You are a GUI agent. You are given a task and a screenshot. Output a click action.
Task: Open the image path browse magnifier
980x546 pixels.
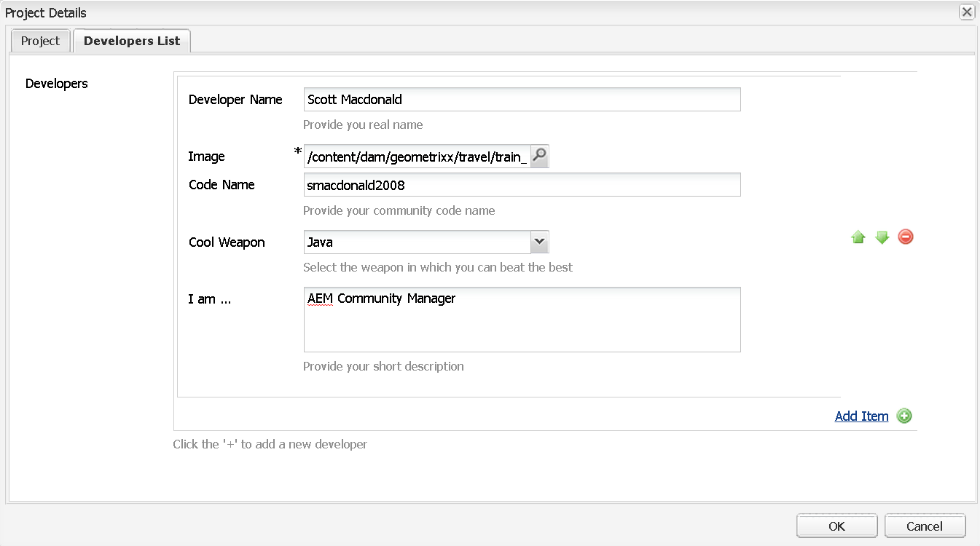[x=540, y=156]
